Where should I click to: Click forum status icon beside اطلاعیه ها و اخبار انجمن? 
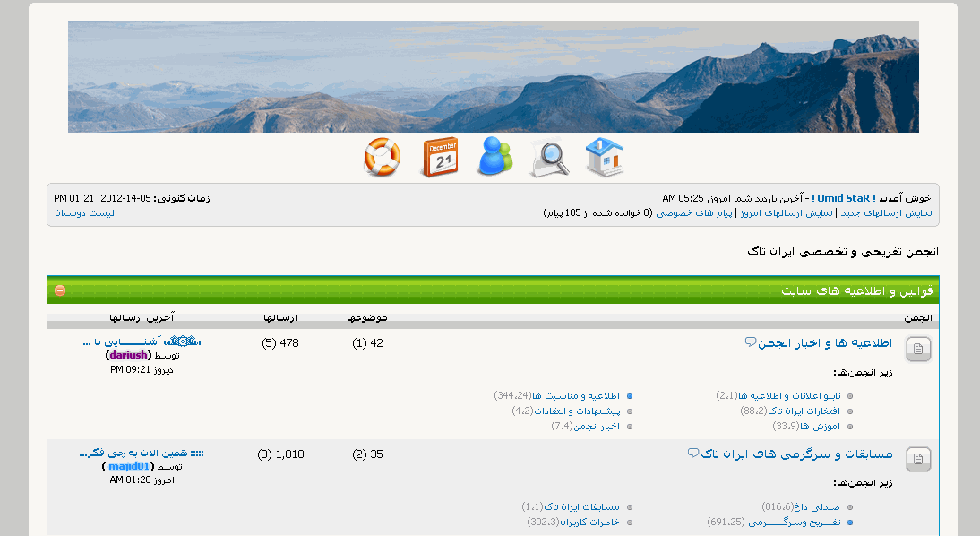pos(918,349)
